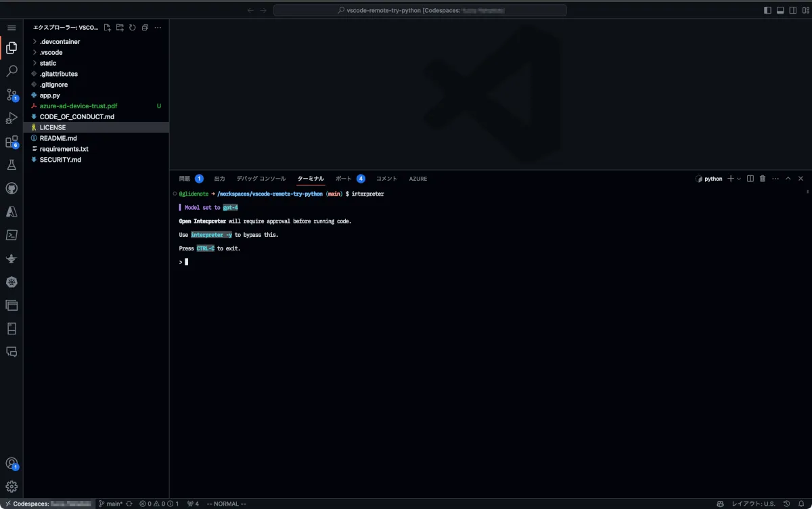Open the Search view in activity bar
This screenshot has height=509, width=812.
[x=12, y=71]
